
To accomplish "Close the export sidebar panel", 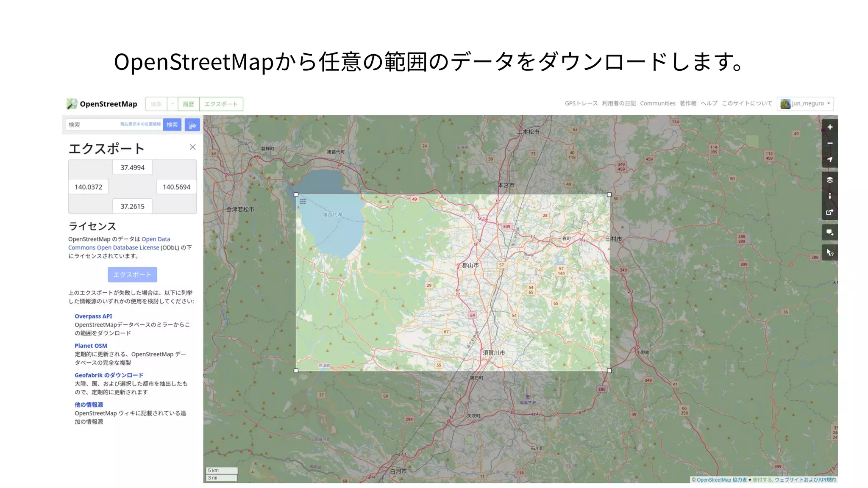I will pos(192,147).
